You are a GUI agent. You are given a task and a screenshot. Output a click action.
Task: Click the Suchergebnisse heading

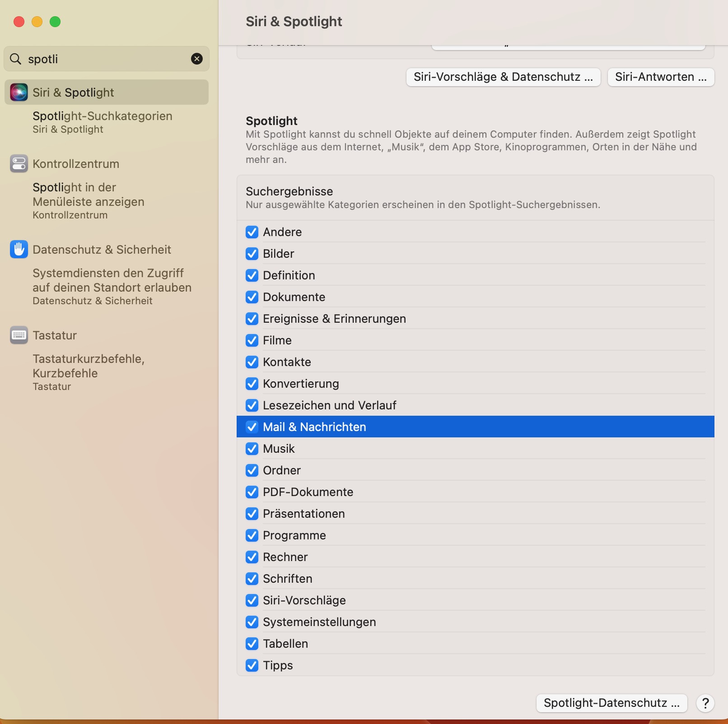(x=289, y=191)
